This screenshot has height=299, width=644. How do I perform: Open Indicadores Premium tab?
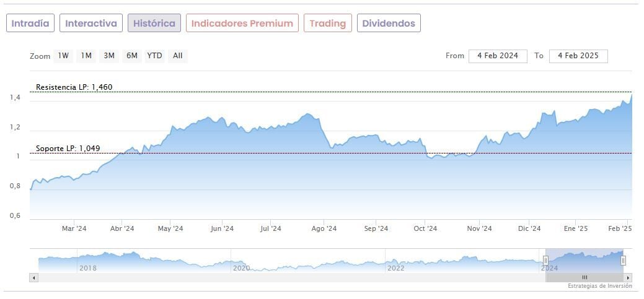coord(242,24)
